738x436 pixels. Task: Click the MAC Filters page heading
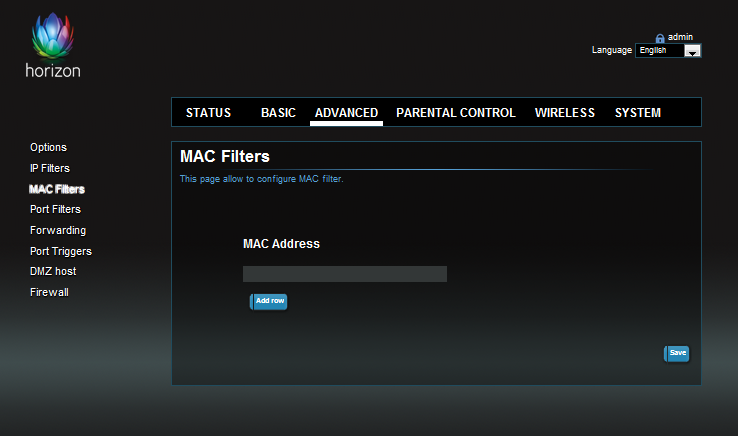(225, 156)
